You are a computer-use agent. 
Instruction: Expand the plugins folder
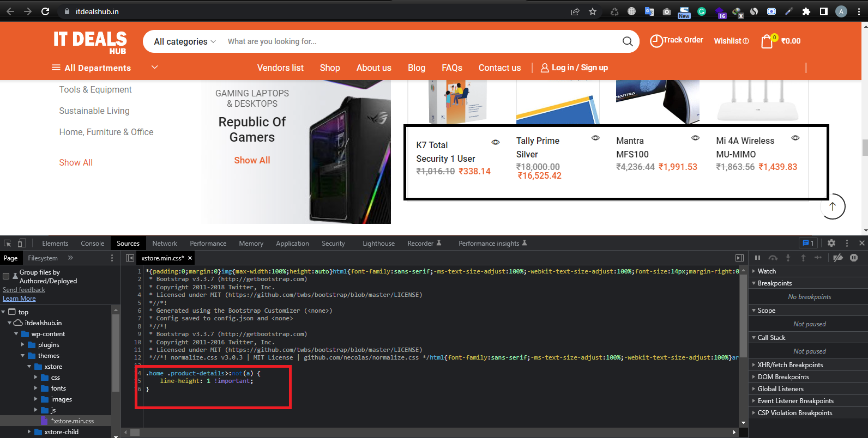pos(22,345)
